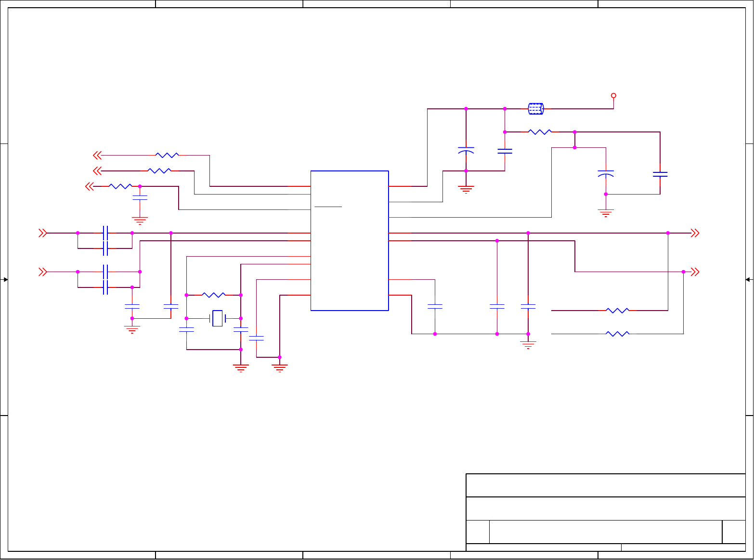Select the lower input connector at far left

click(x=43, y=272)
